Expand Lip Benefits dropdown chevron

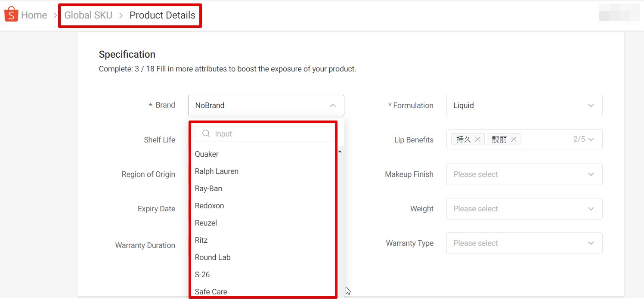(x=591, y=139)
